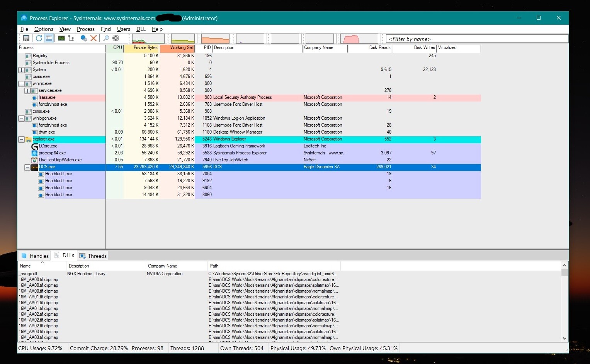The height and width of the screenshot is (364, 590).
Task: Select the procexp64.exe process icon
Action: 35,153
